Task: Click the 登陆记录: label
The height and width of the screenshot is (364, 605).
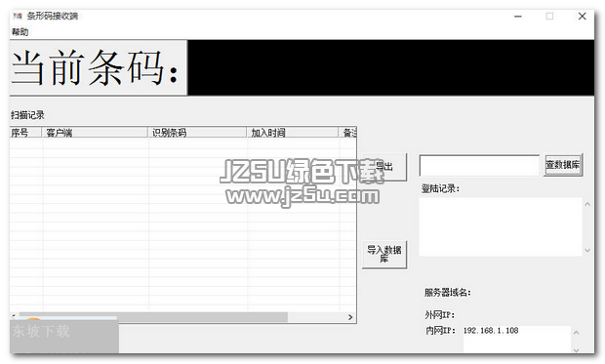Action: (x=440, y=188)
